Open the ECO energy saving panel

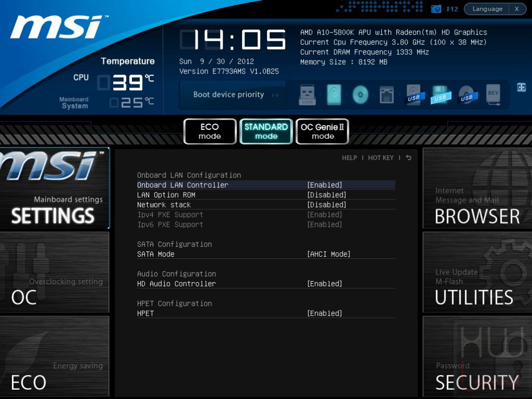pyautogui.click(x=55, y=356)
